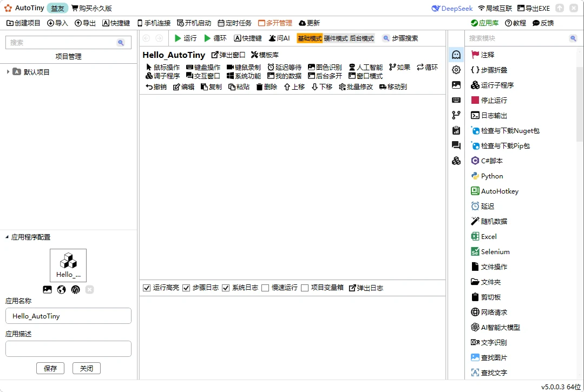Open 人工智能 module group

click(x=366, y=68)
